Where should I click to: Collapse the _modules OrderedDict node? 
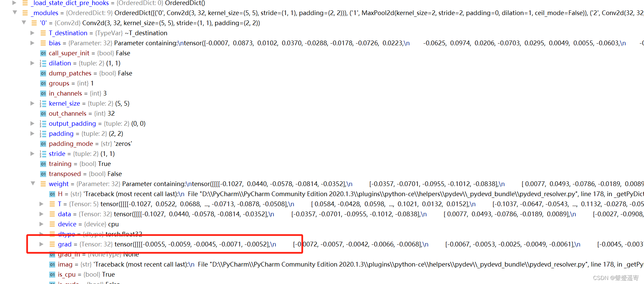[15, 13]
